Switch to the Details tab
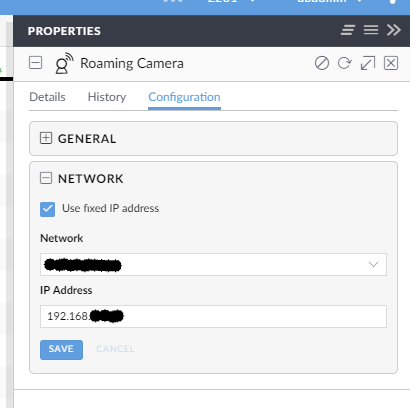 47,97
